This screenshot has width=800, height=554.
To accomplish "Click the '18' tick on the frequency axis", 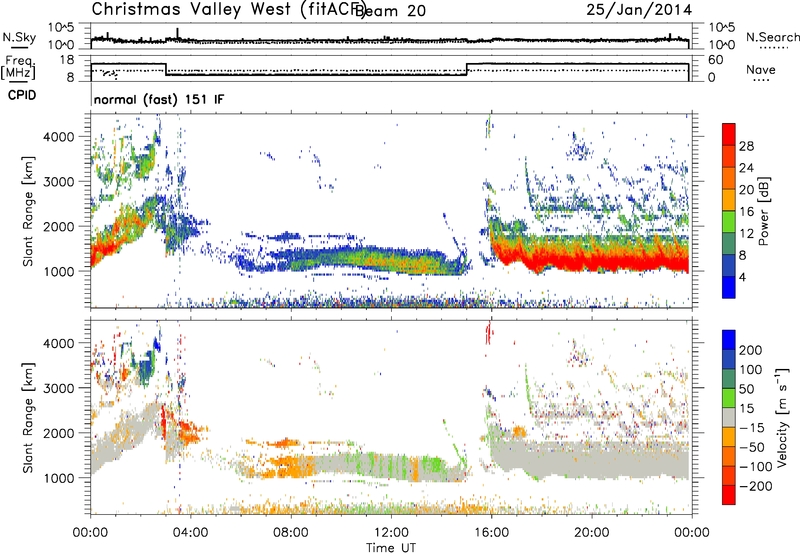I will [x=67, y=60].
